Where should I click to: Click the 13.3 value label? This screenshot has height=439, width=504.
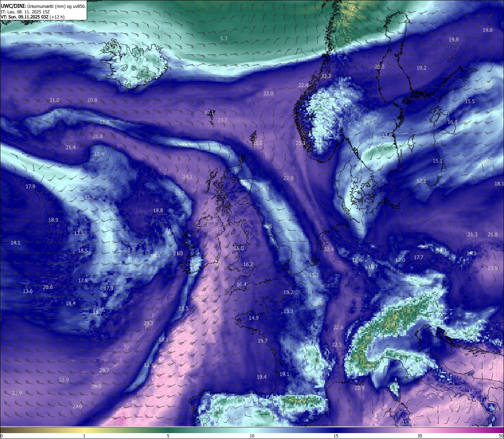(288, 311)
